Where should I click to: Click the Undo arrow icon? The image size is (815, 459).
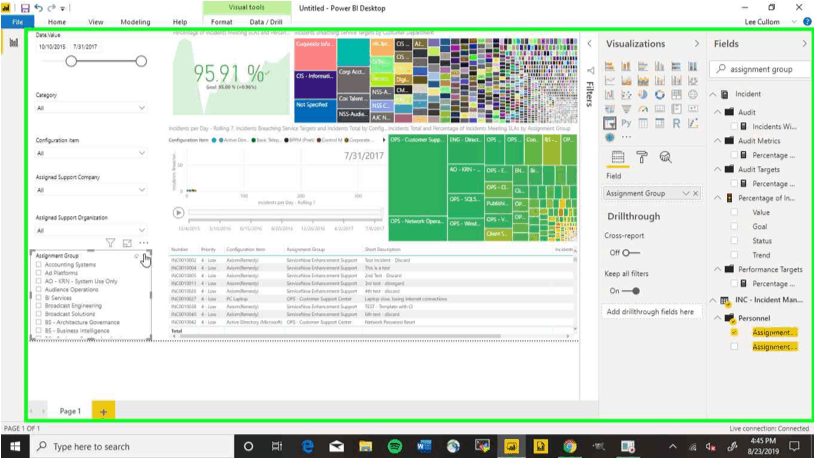(x=38, y=8)
